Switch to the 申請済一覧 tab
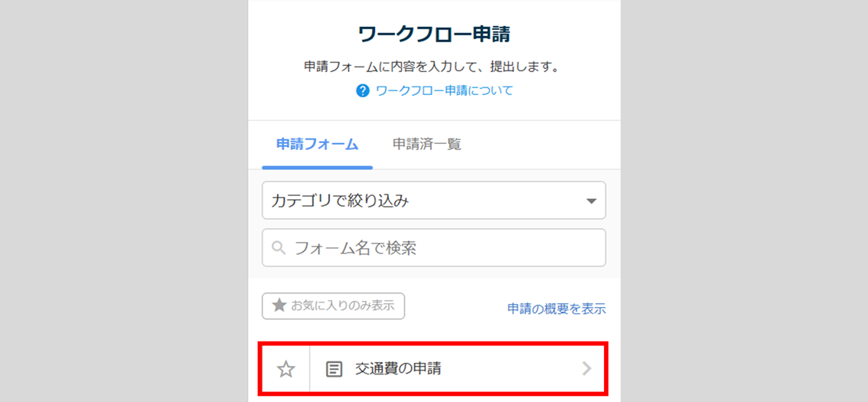This screenshot has width=868, height=402. [x=426, y=144]
